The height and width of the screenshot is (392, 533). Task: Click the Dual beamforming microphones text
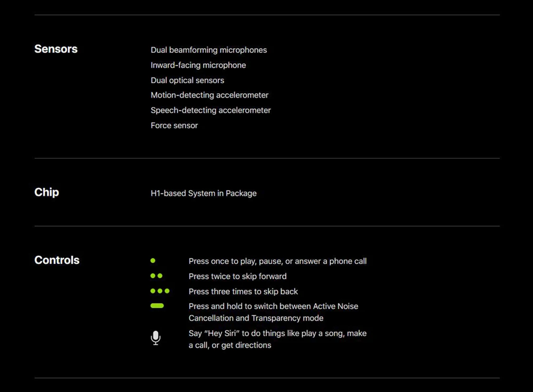tap(209, 50)
